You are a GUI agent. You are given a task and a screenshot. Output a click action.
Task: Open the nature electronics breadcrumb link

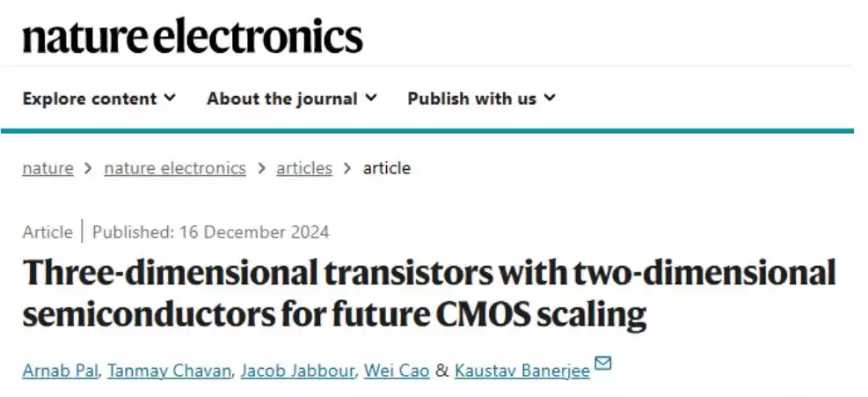pos(175,168)
